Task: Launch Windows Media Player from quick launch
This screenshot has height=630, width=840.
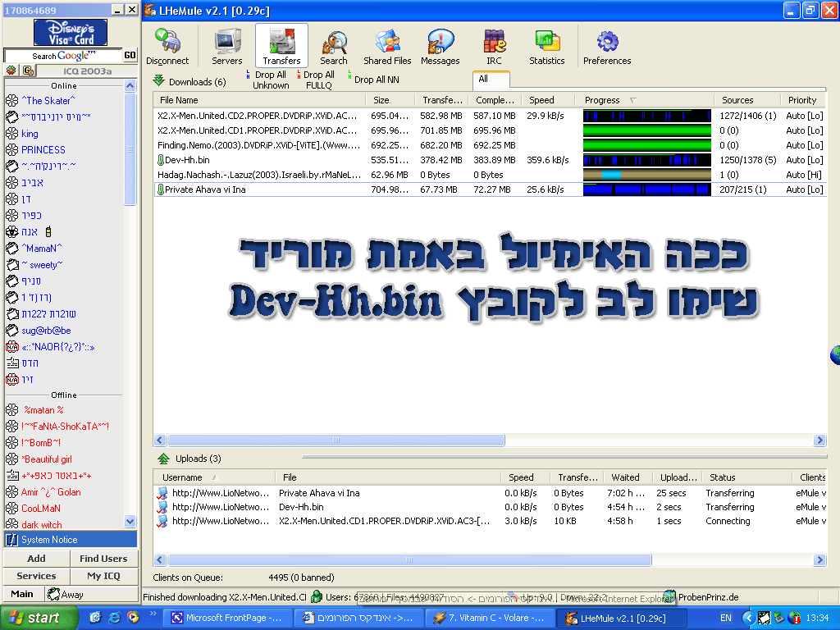Action: tap(132, 618)
